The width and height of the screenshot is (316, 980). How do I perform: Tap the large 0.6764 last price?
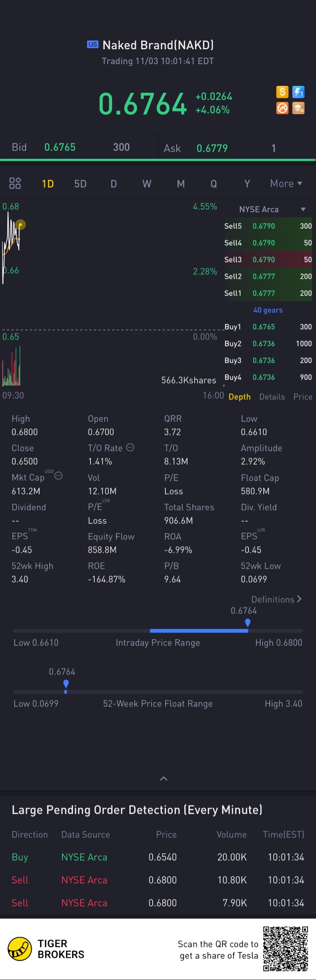pyautogui.click(x=142, y=104)
